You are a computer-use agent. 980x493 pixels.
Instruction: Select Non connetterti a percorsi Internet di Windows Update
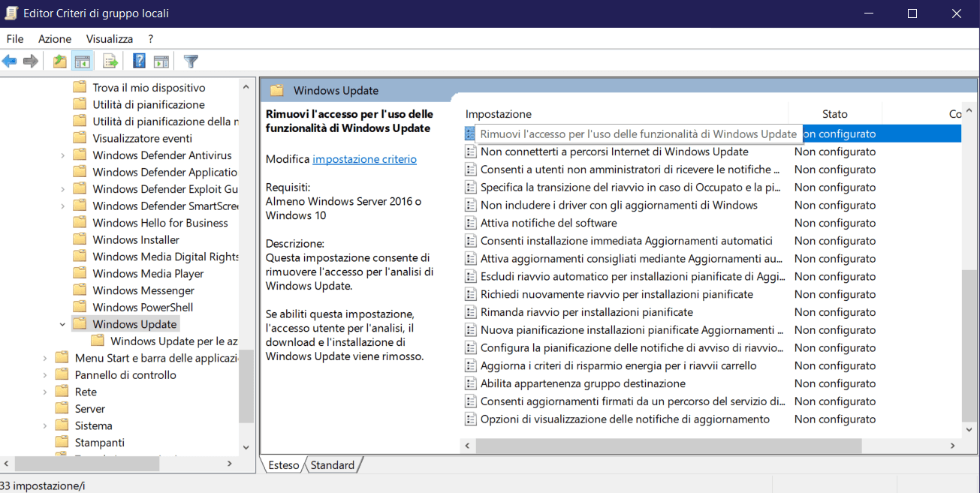click(x=614, y=152)
